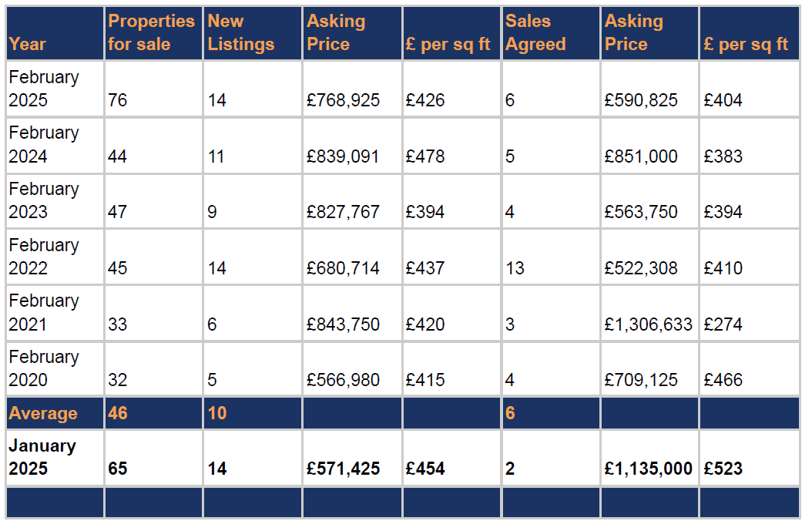The height and width of the screenshot is (531, 812).
Task: Click the £523 per sq ft cell
Action: point(723,469)
